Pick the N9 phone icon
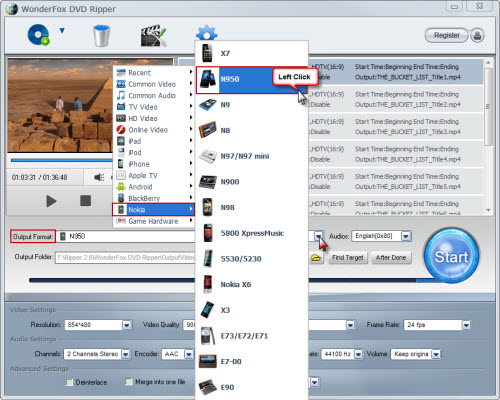Image resolution: width=500 pixels, height=400 pixels. [x=208, y=105]
